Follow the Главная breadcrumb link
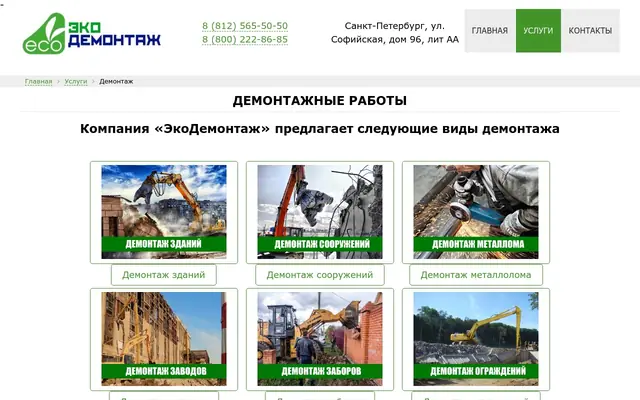640x400 pixels. tap(38, 81)
